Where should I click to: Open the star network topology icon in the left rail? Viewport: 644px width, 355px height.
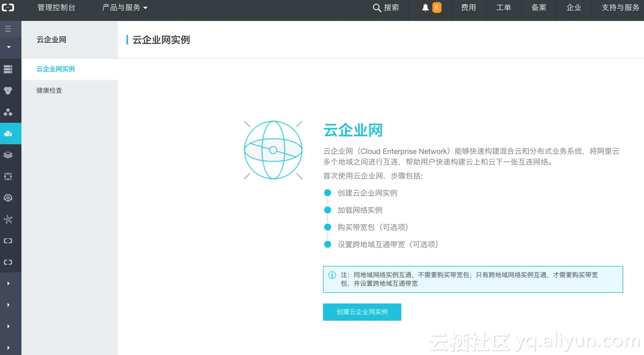pyautogui.click(x=8, y=220)
